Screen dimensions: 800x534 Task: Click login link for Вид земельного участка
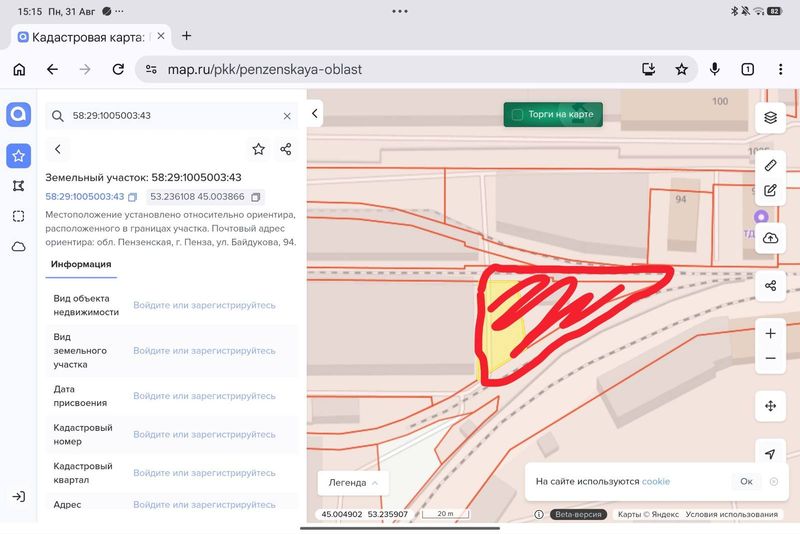(204, 351)
